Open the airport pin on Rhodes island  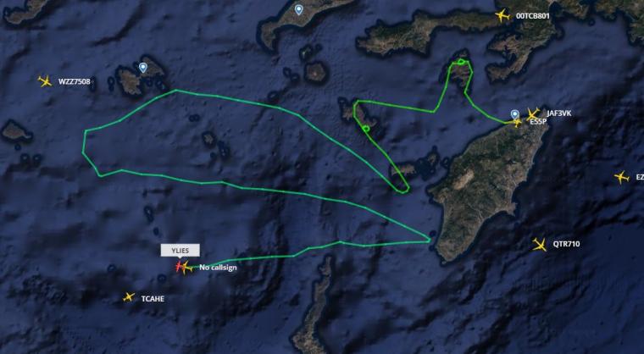514,113
